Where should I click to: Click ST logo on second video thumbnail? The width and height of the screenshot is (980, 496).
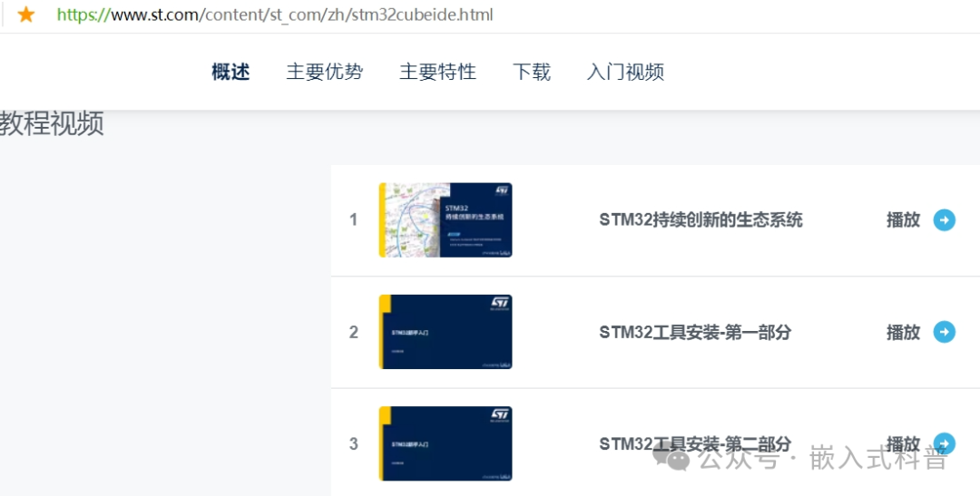tap(501, 303)
